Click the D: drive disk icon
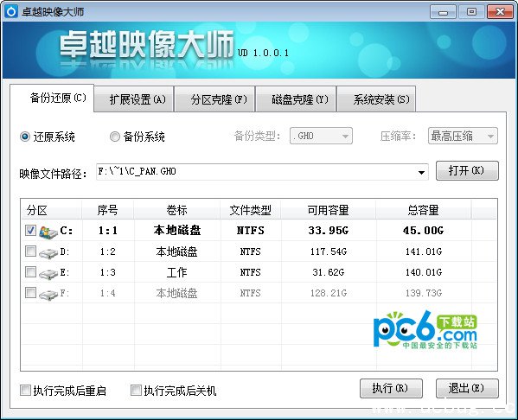Viewport: 518px width, 420px height. [x=48, y=253]
